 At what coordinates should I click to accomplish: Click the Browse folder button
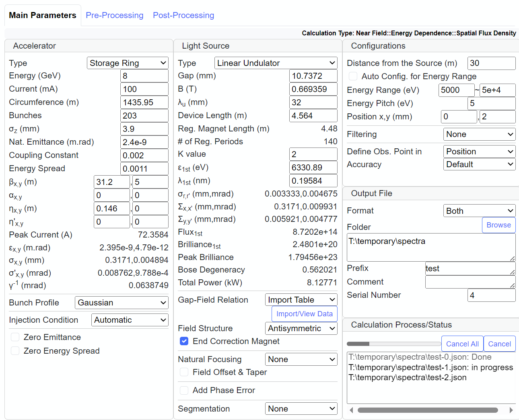coord(498,225)
